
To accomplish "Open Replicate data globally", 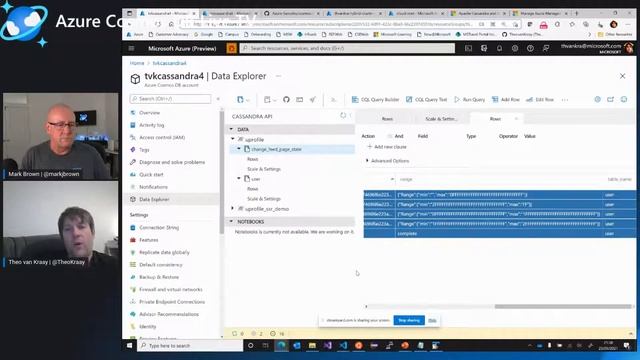I will coord(164,252).
